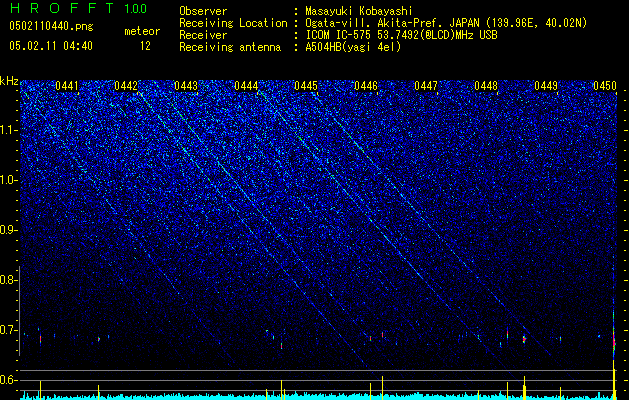Click the Receiving antenna label
Screen dimensions: 629x400
[230, 47]
